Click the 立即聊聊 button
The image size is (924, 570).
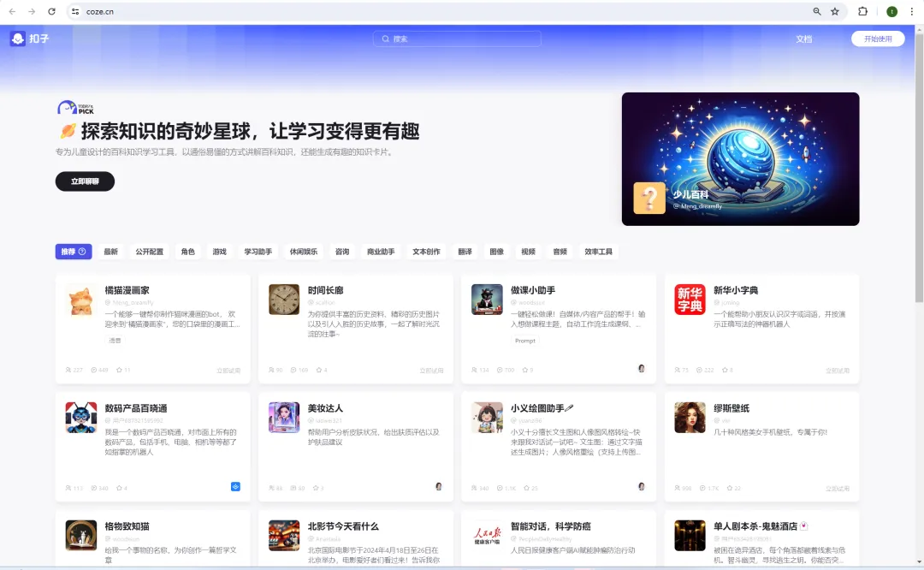(85, 181)
